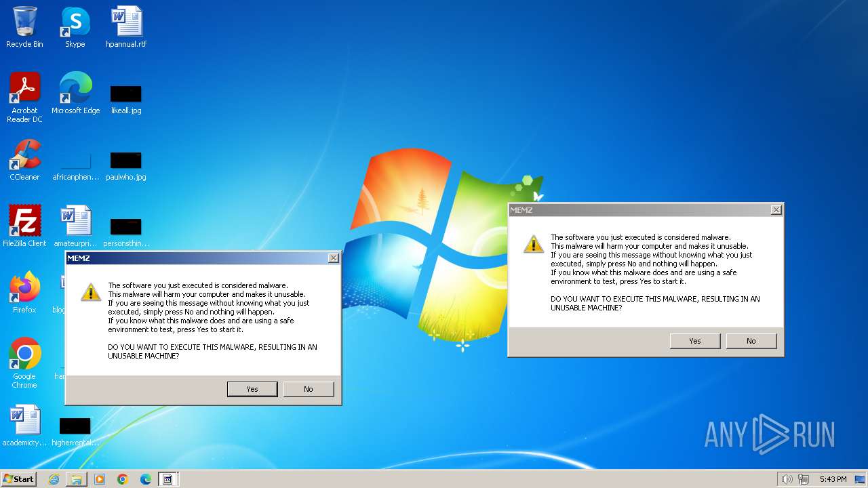
Task: Open Google Chrome desktop shortcut
Action: pos(24,363)
